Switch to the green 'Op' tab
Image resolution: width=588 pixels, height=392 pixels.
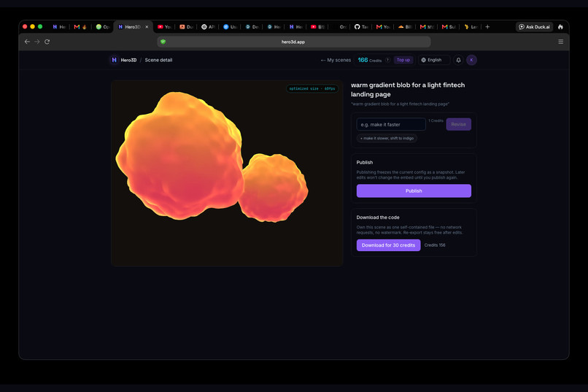pyautogui.click(x=102, y=27)
